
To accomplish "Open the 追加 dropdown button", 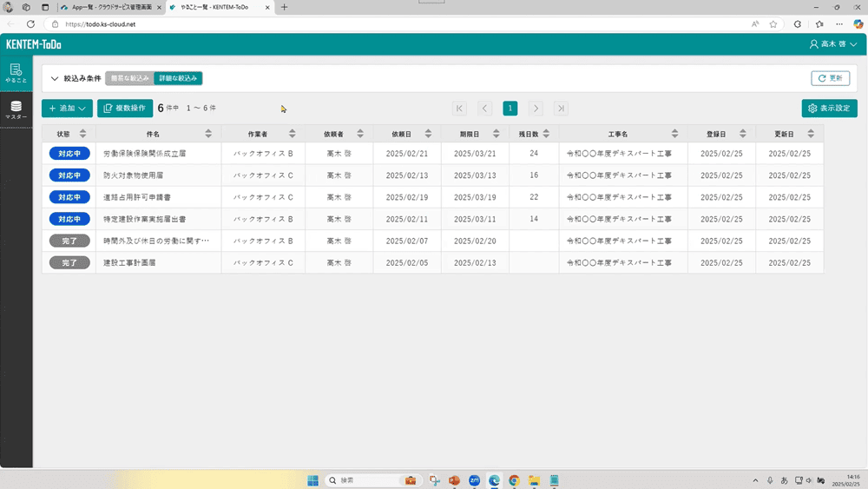I will pyautogui.click(x=67, y=108).
